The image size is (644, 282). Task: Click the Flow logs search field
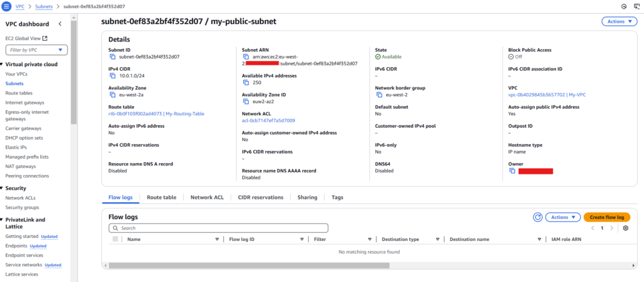click(218, 228)
